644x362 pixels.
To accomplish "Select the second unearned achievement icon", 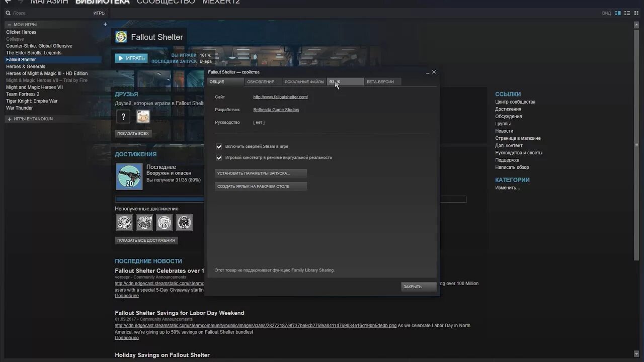I will [144, 222].
